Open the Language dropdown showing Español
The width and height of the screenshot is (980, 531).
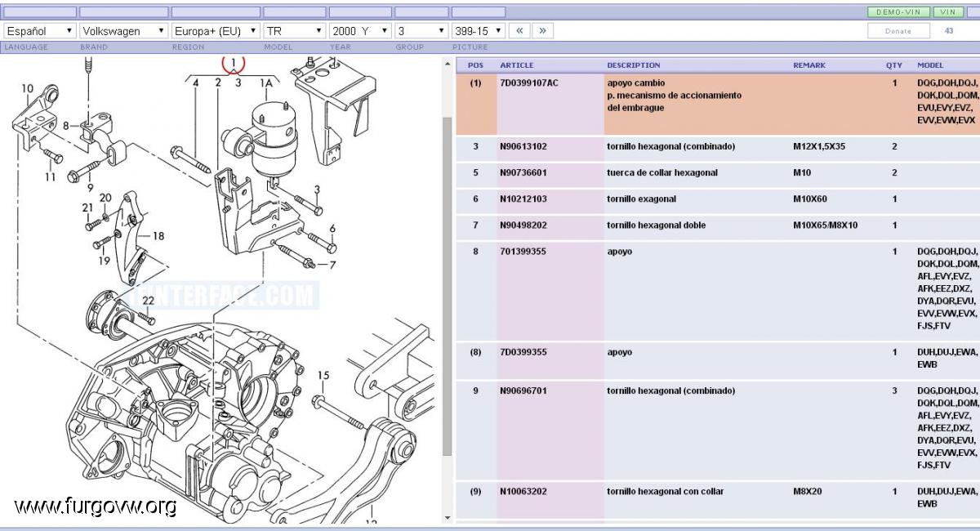[40, 31]
